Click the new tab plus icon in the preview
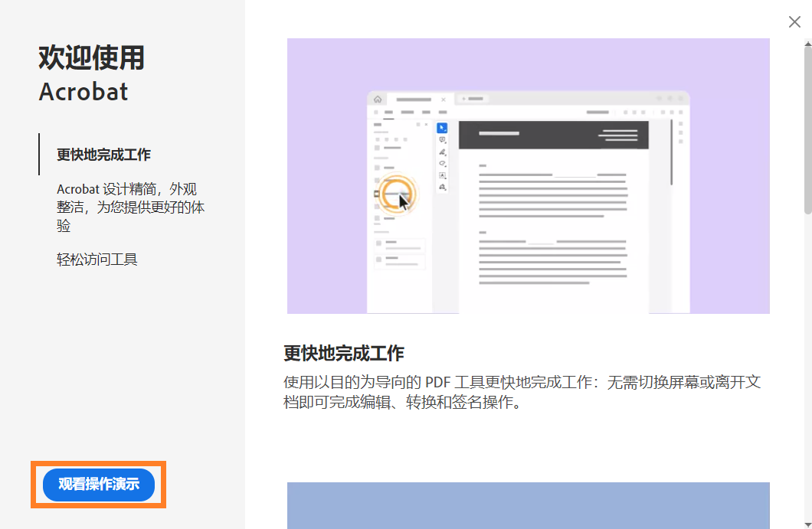 [463, 97]
